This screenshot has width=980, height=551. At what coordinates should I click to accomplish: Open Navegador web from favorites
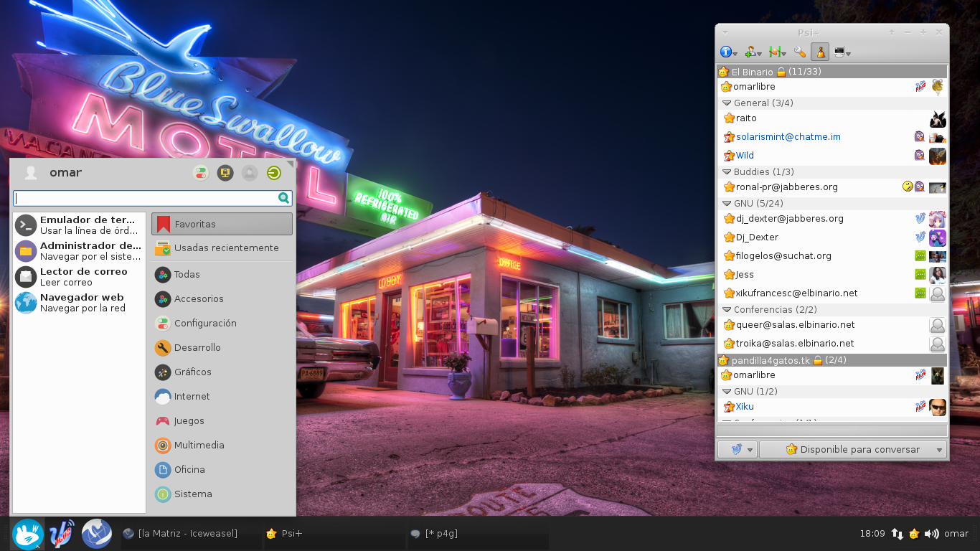pos(79,303)
